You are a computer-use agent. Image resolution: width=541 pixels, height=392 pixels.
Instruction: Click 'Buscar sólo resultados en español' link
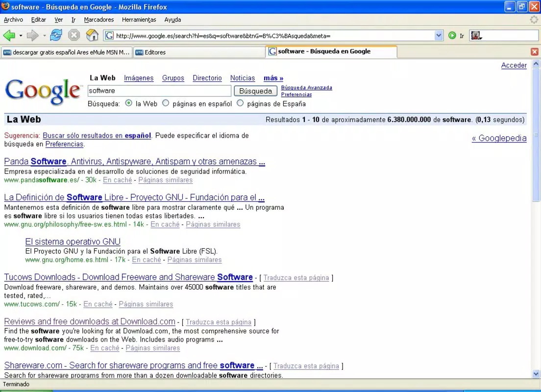point(97,136)
